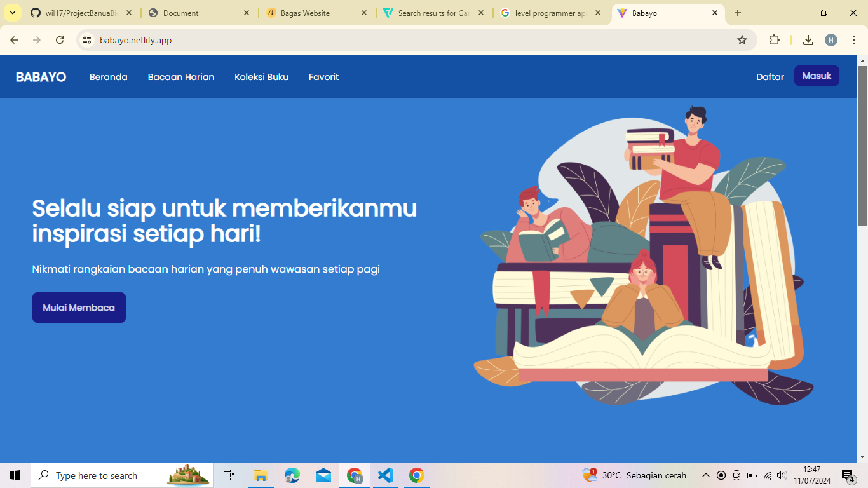Open site information beside the URL

coord(86,39)
